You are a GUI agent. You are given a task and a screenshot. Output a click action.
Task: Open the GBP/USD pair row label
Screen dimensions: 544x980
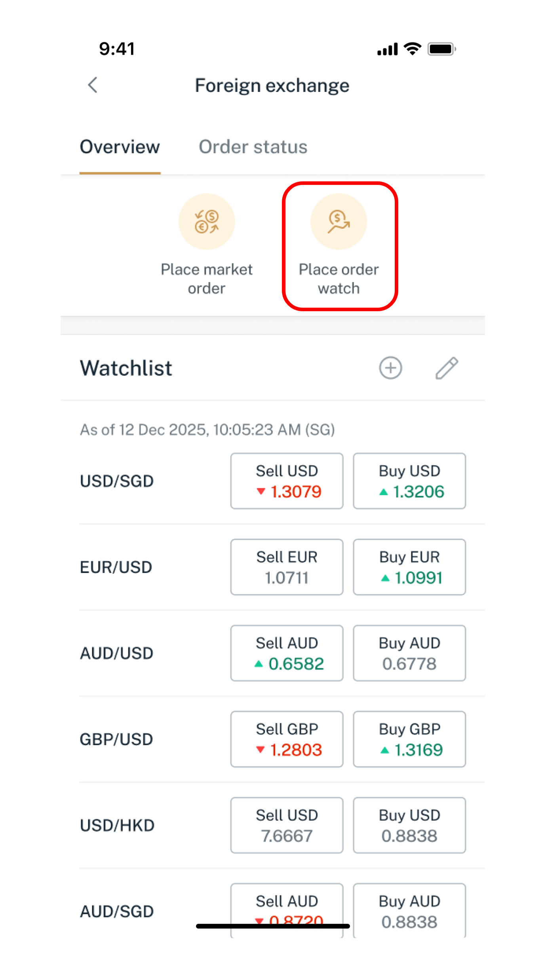(116, 739)
